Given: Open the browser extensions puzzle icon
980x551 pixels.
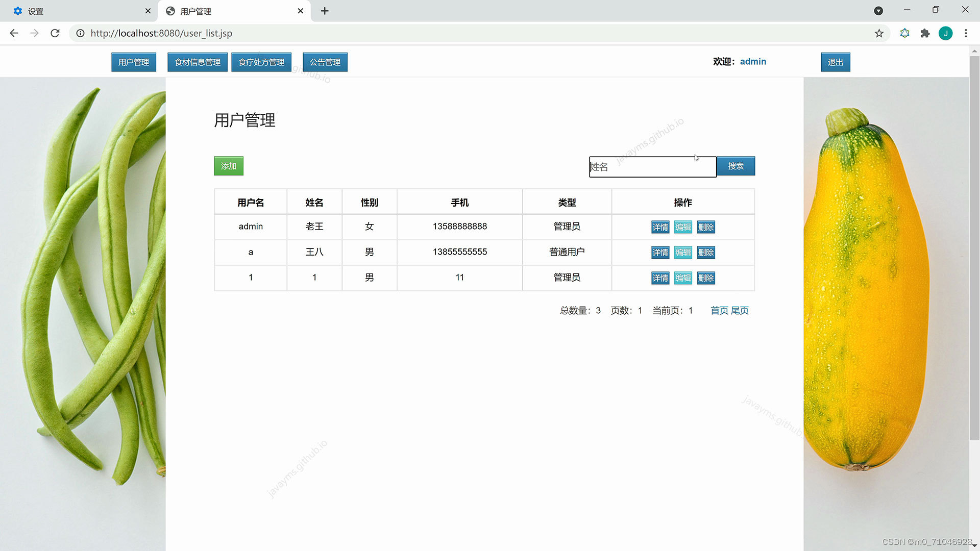Looking at the screenshot, I should pyautogui.click(x=925, y=33).
